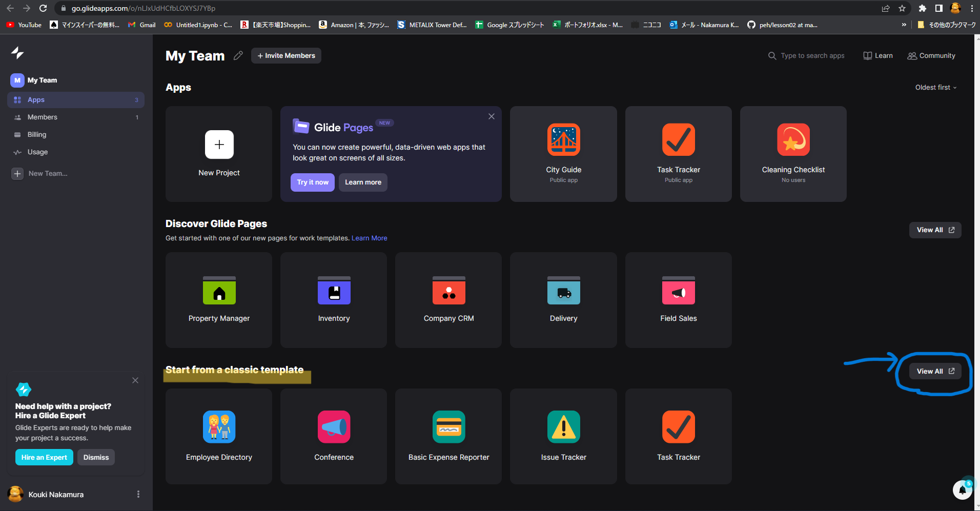Open the マインスイーパー bookmark
This screenshot has height=511, width=980.
pyautogui.click(x=85, y=25)
